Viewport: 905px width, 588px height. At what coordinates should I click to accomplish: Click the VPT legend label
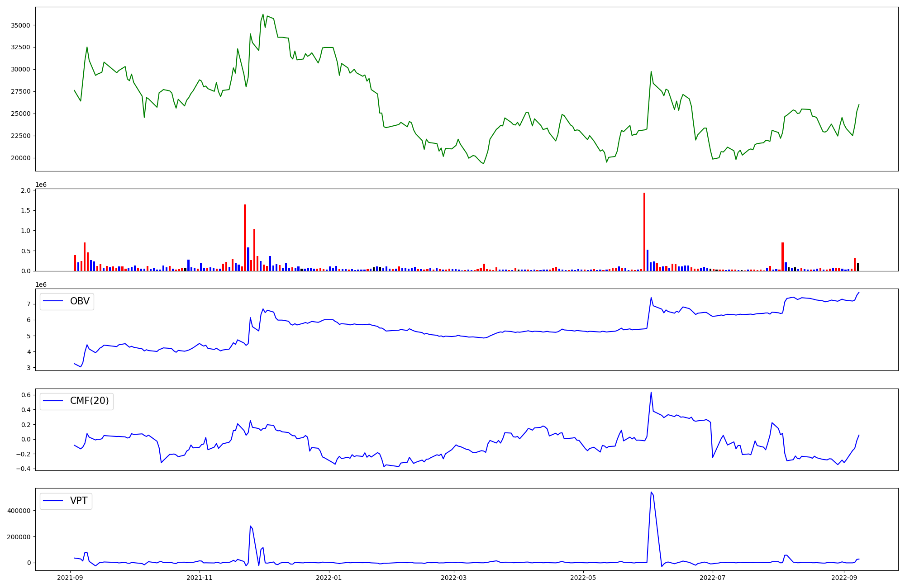[x=79, y=501]
